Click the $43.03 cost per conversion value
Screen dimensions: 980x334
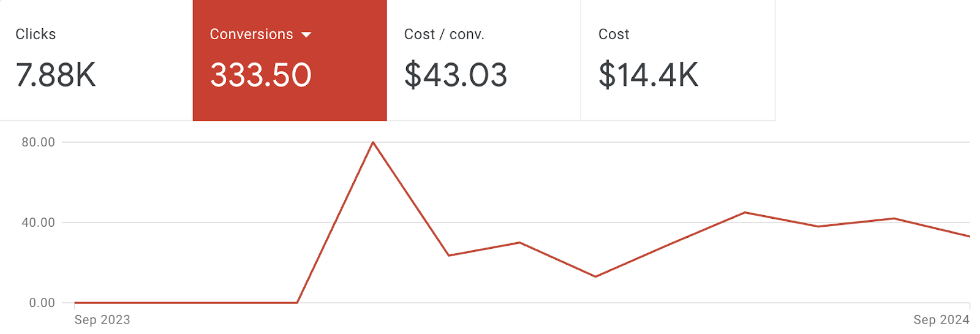[456, 75]
